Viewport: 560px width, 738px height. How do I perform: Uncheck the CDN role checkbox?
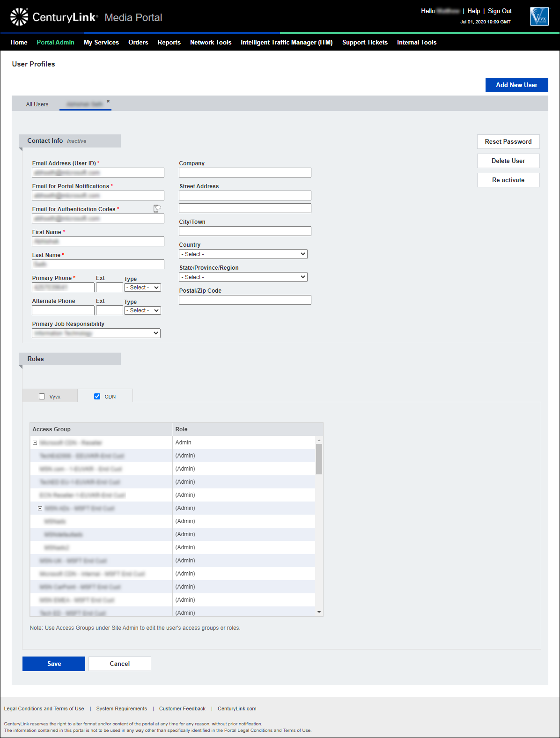click(97, 396)
